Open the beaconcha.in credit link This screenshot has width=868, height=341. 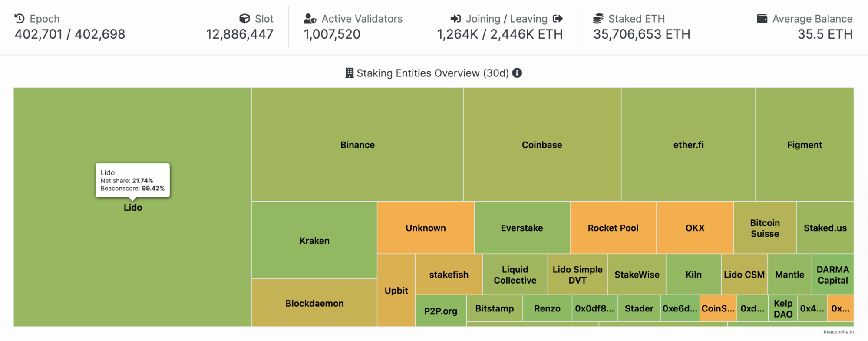(838, 332)
